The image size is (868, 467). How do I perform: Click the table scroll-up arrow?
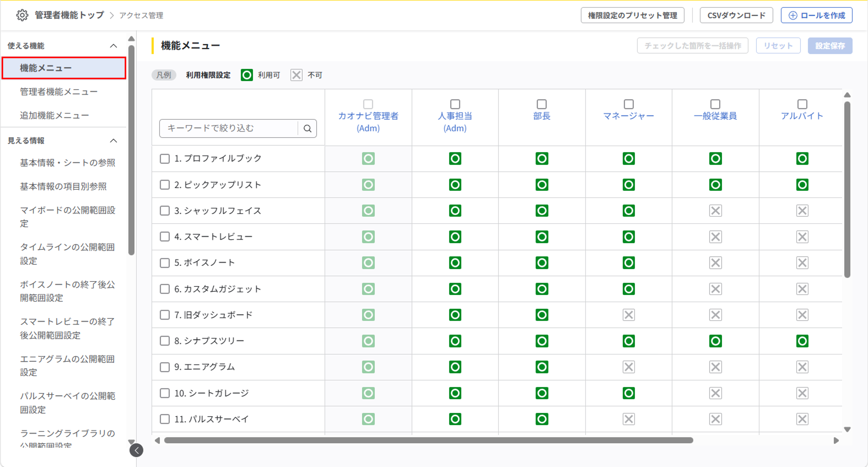pyautogui.click(x=847, y=95)
